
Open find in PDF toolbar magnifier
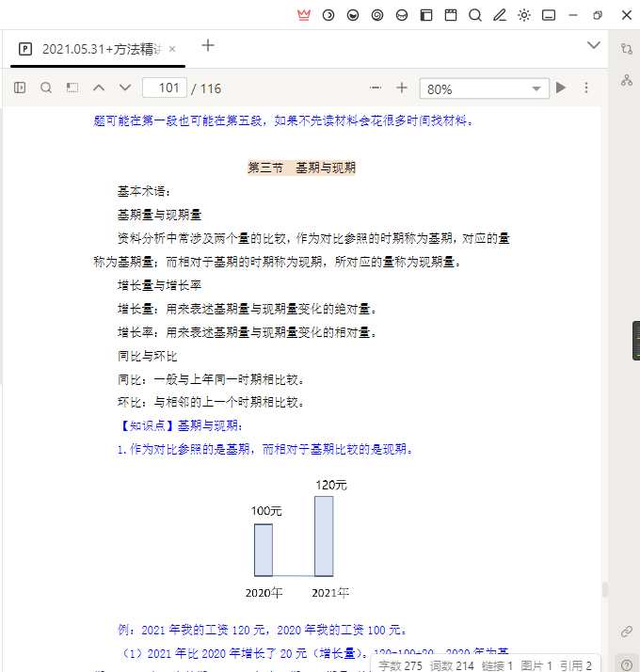click(x=46, y=88)
